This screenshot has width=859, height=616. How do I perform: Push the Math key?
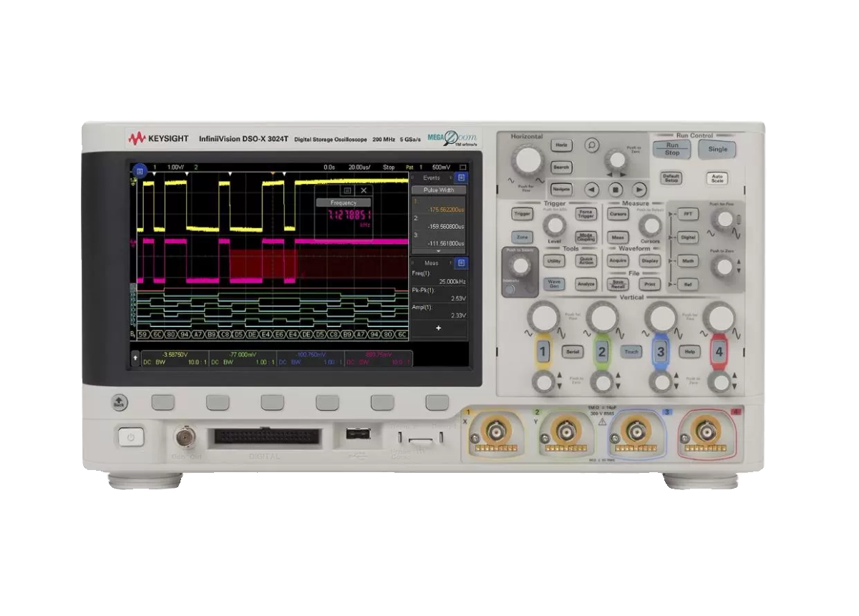[x=688, y=261]
